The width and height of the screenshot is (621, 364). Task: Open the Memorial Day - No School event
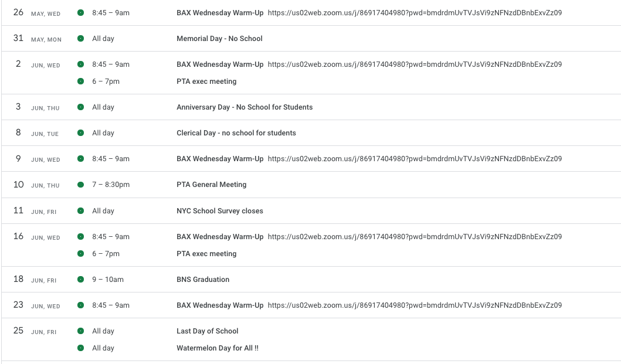[219, 39]
